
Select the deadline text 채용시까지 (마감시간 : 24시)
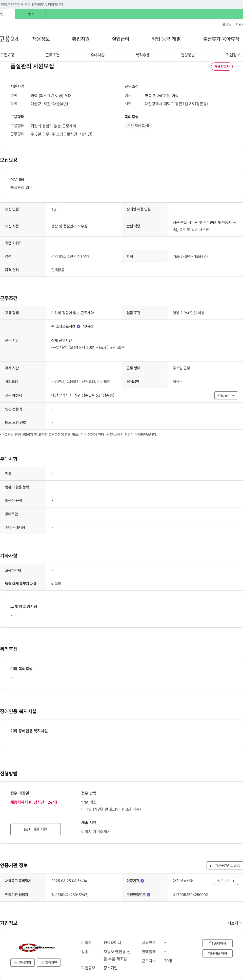[x=33, y=802]
